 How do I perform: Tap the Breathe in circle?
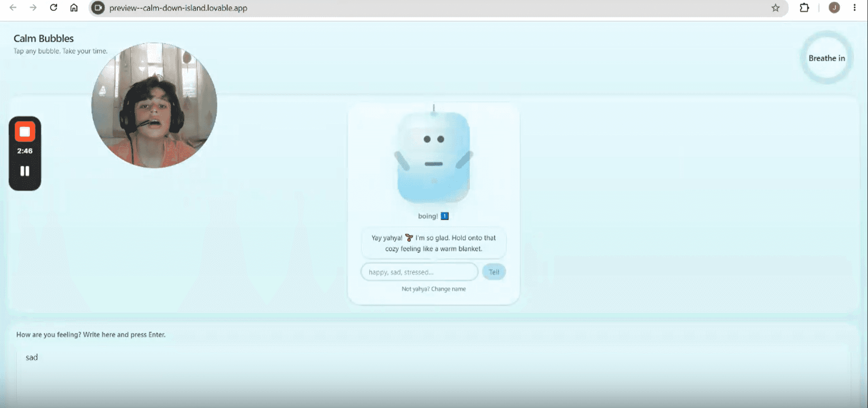click(827, 58)
